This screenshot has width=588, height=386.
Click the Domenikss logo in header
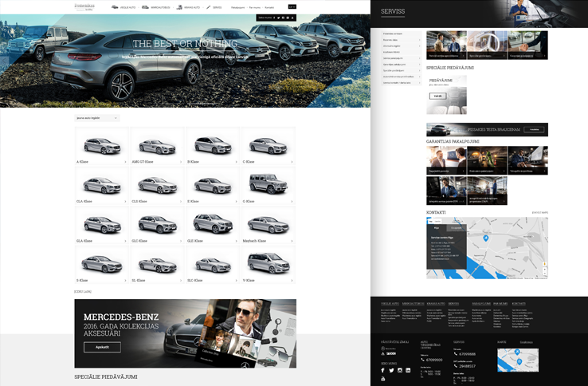coord(84,6)
